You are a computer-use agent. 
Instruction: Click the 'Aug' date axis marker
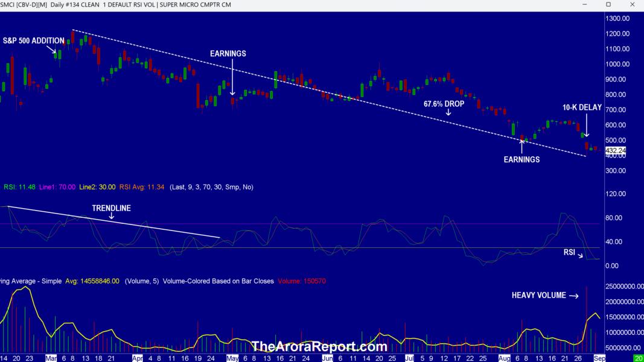pos(504,358)
